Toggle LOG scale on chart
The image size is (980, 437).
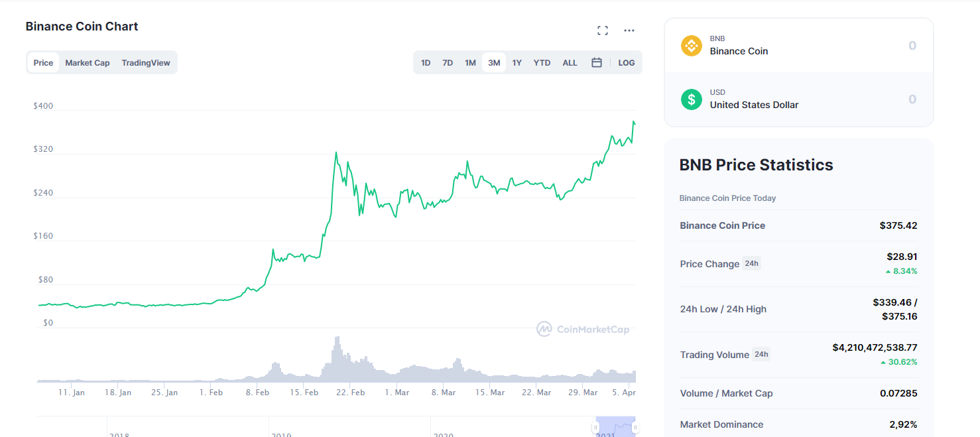coord(626,63)
